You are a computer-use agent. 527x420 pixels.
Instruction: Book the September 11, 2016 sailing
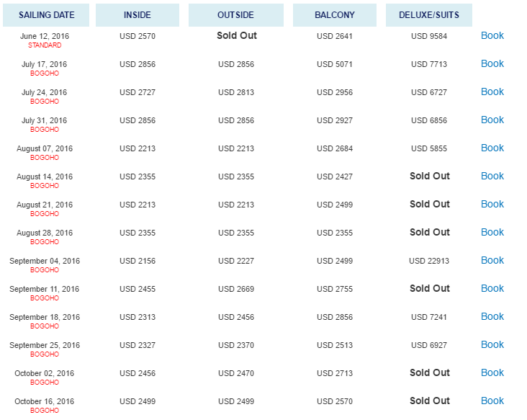pos(492,288)
